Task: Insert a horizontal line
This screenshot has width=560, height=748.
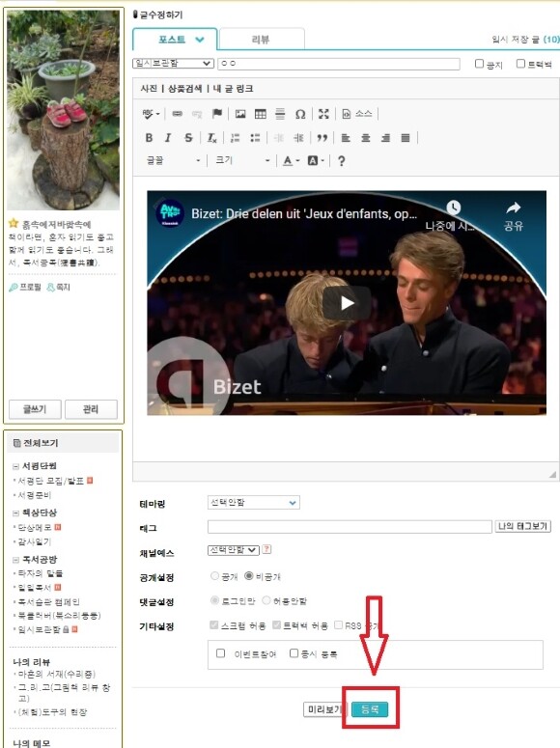Action: click(280, 114)
